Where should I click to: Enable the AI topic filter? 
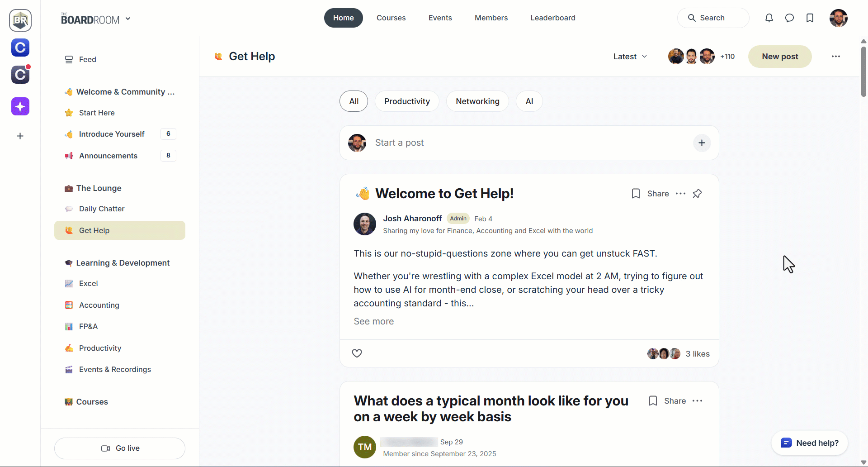[x=529, y=101]
